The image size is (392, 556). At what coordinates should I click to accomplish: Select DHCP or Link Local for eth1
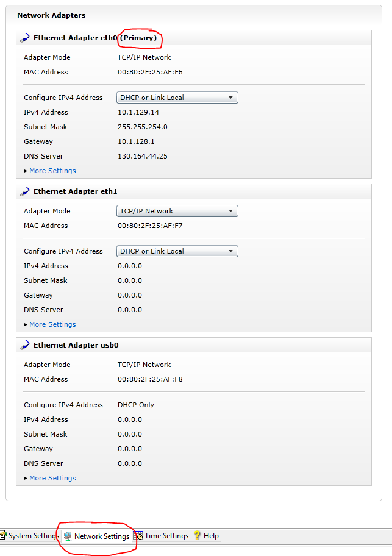point(177,251)
